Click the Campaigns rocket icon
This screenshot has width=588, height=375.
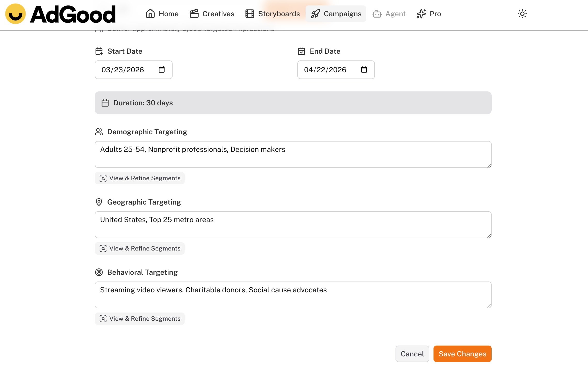(x=315, y=14)
